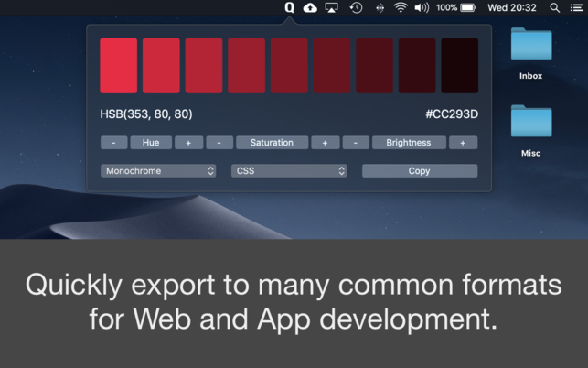The height and width of the screenshot is (368, 588).
Task: Select the sixth dark red swatch
Action: [332, 65]
